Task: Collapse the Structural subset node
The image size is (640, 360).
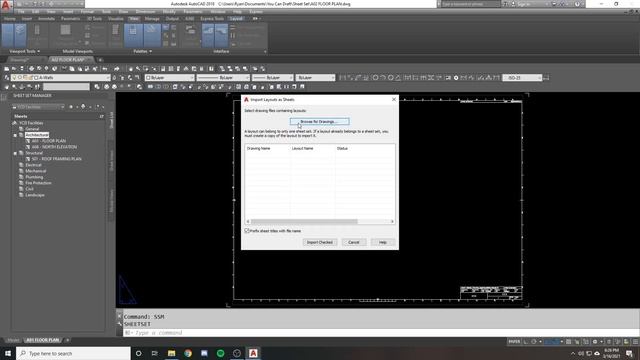Action: click(15, 153)
